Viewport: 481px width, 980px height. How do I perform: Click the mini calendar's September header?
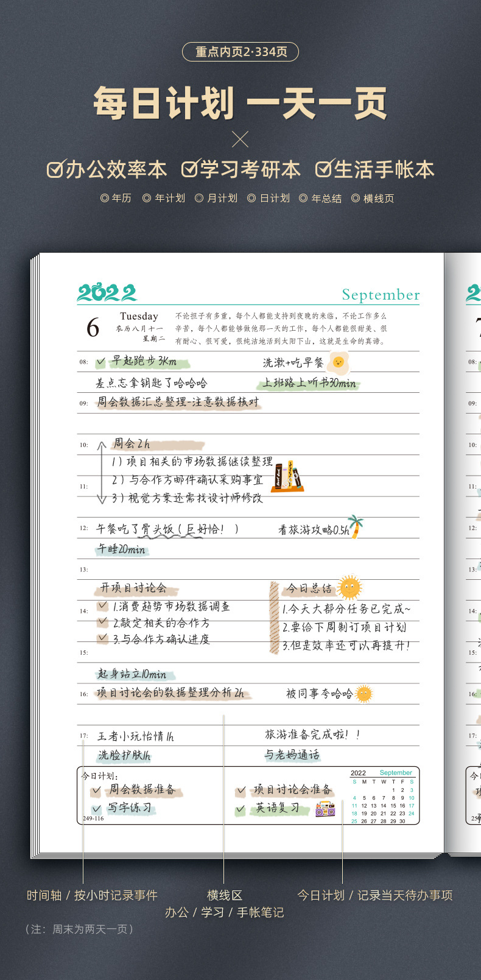(x=396, y=772)
